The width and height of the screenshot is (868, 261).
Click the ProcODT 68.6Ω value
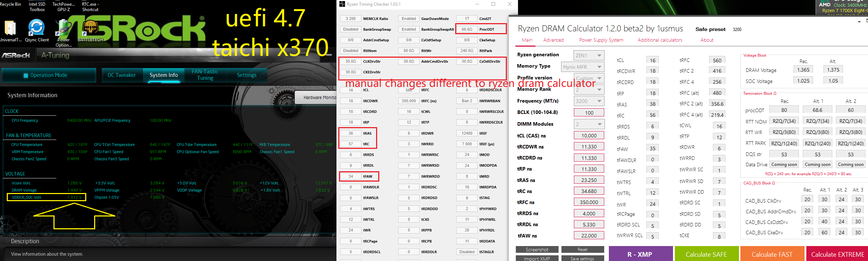pos(467,29)
